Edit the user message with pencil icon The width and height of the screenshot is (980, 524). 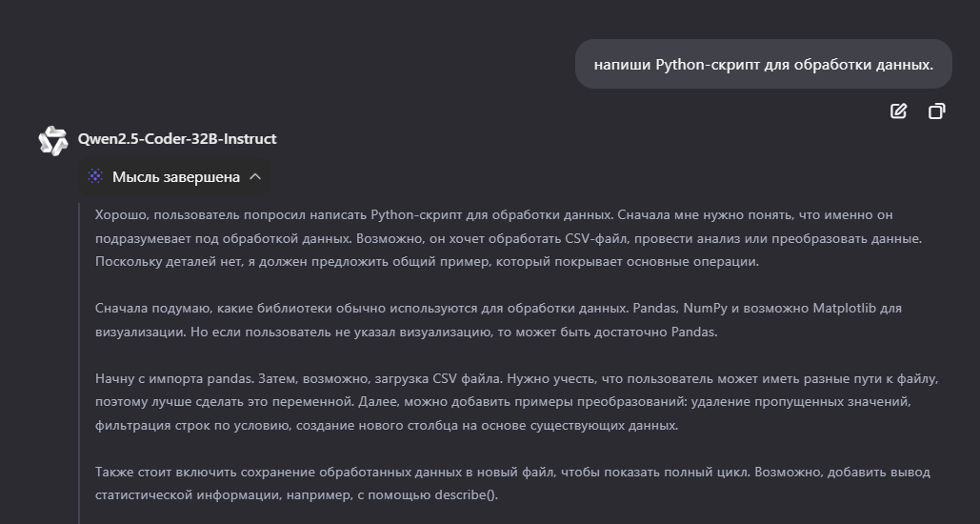coord(898,111)
